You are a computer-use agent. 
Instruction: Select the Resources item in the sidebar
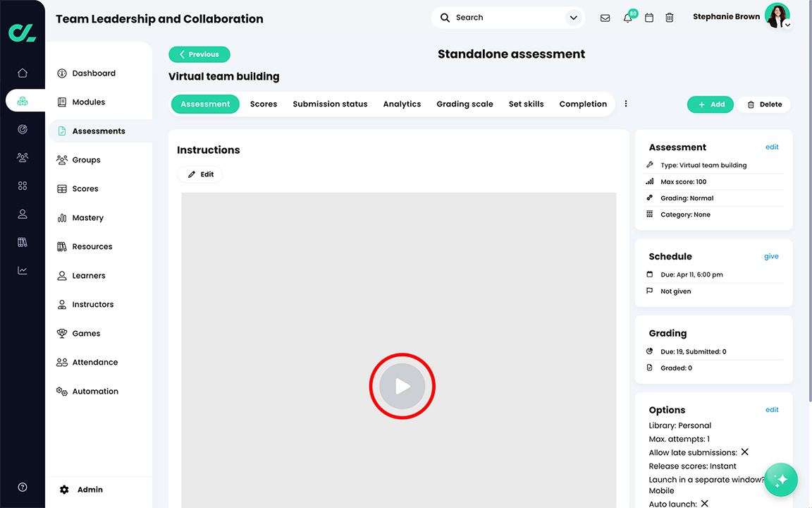(x=92, y=246)
